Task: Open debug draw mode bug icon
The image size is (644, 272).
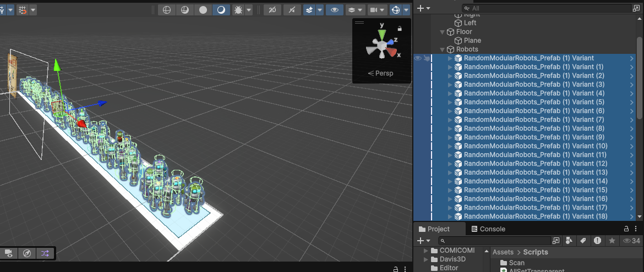Action: (238, 10)
